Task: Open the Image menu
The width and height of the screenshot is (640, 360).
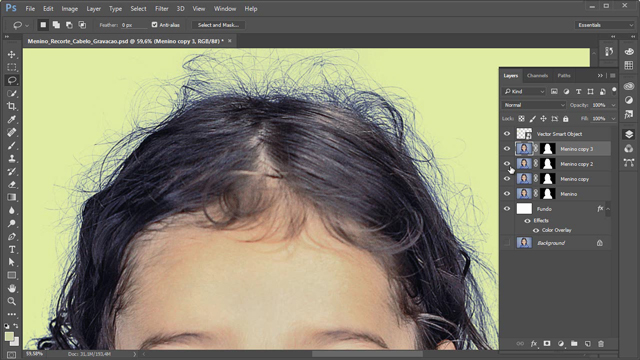Action: pos(69,9)
